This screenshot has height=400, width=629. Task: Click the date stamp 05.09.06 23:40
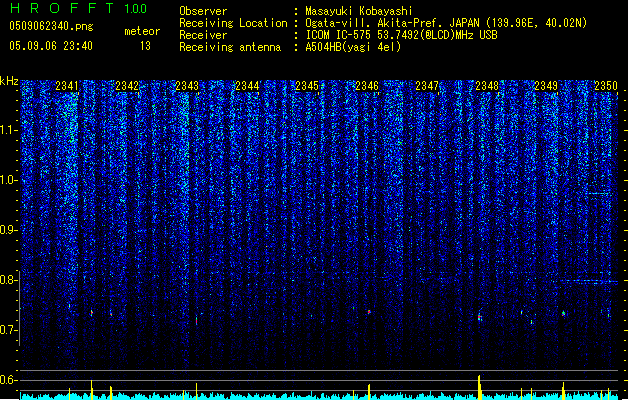click(x=51, y=46)
